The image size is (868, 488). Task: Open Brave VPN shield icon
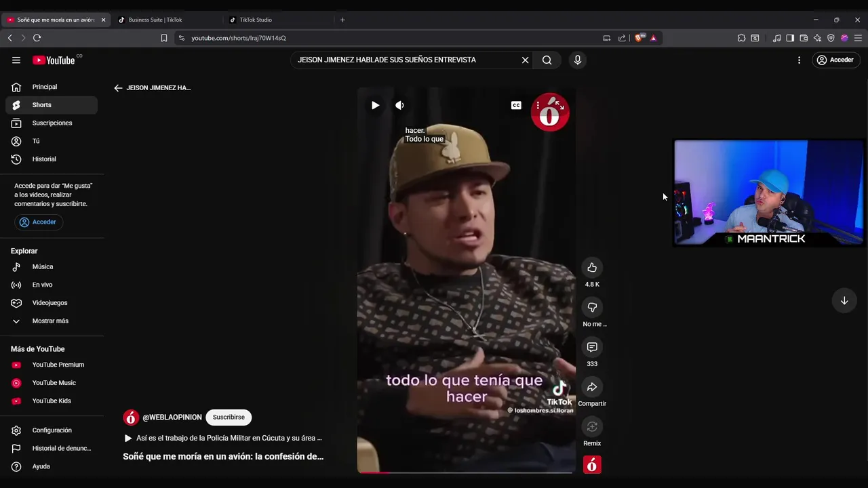tap(831, 38)
